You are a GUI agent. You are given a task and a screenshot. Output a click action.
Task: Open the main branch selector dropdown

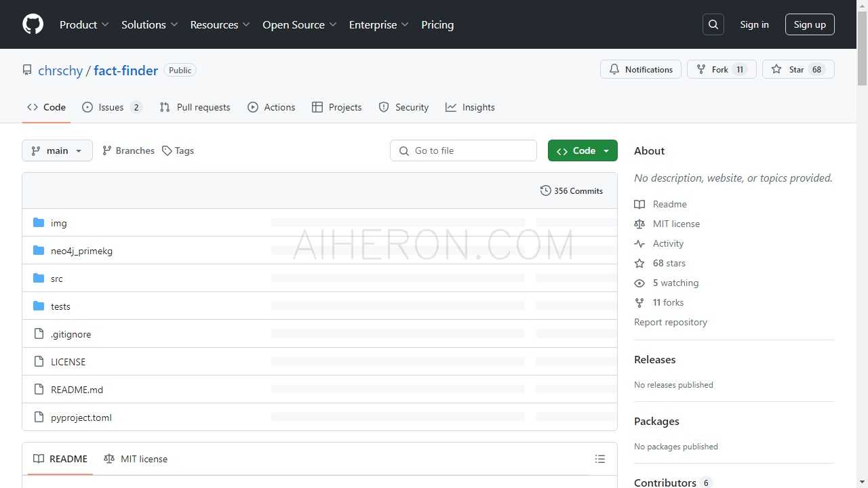57,150
